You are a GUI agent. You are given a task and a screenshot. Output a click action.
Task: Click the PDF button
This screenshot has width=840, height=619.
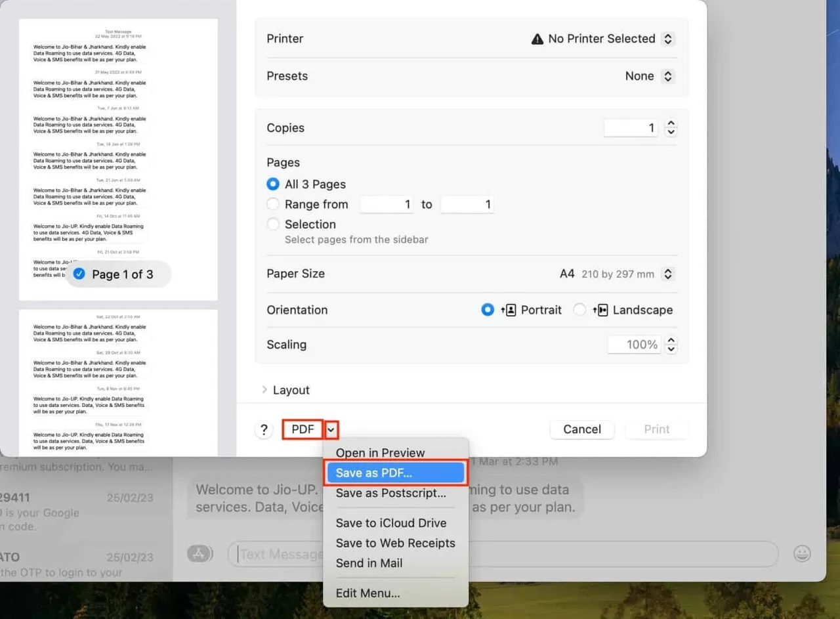[303, 429]
